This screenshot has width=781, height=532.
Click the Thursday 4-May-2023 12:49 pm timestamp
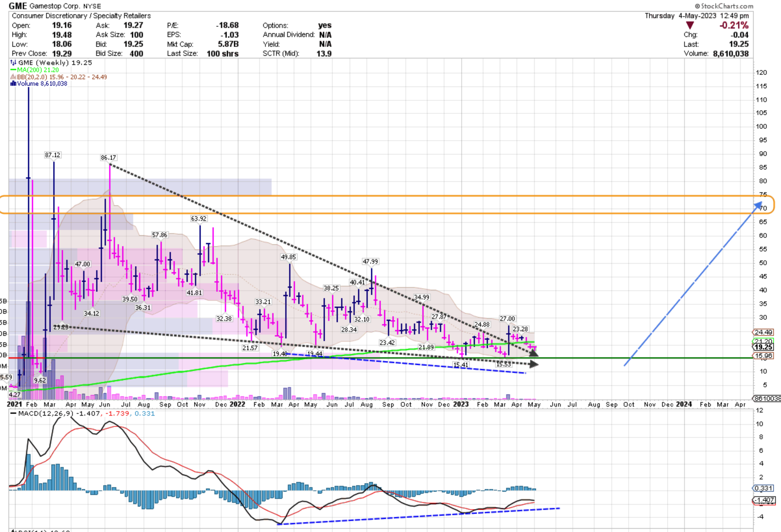pos(697,16)
